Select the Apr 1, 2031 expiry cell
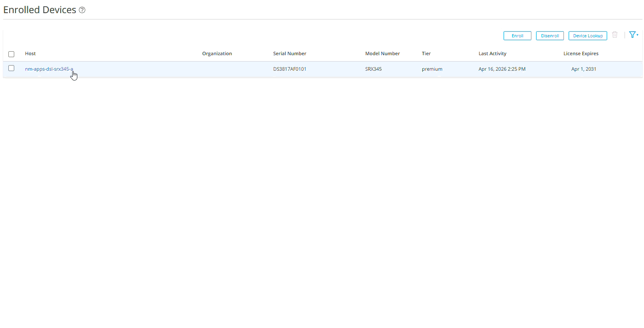The image size is (644, 328). click(584, 69)
